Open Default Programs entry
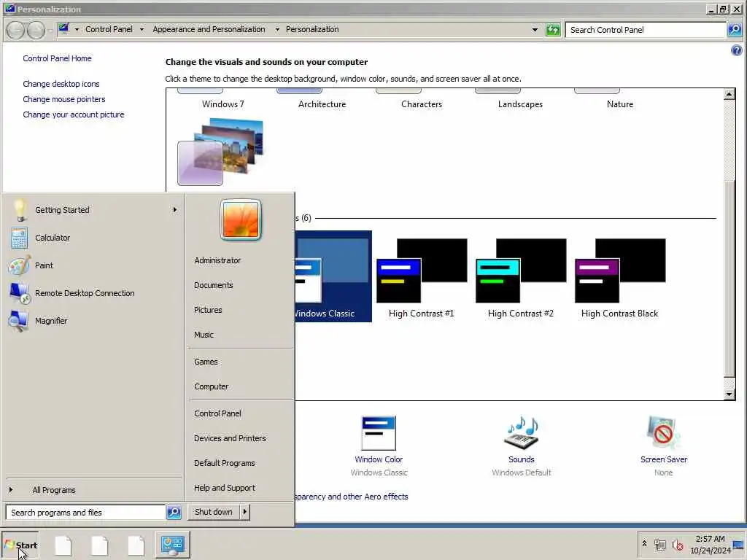Screen dimensions: 747x560 225,463
